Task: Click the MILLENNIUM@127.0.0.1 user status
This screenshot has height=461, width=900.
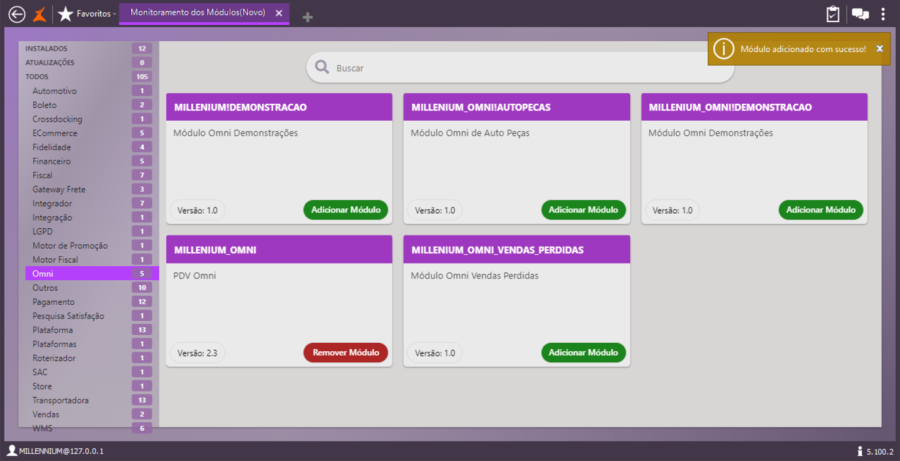Action: (x=61, y=451)
